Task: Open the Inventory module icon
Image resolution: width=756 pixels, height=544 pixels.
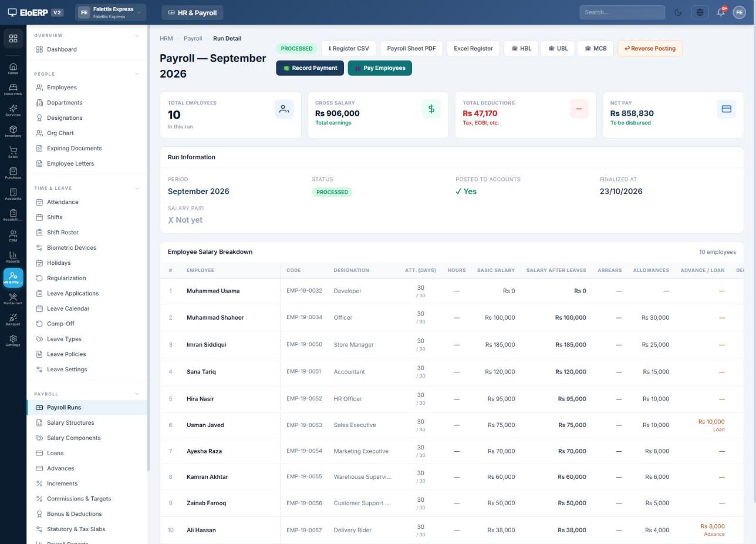Action: click(13, 132)
